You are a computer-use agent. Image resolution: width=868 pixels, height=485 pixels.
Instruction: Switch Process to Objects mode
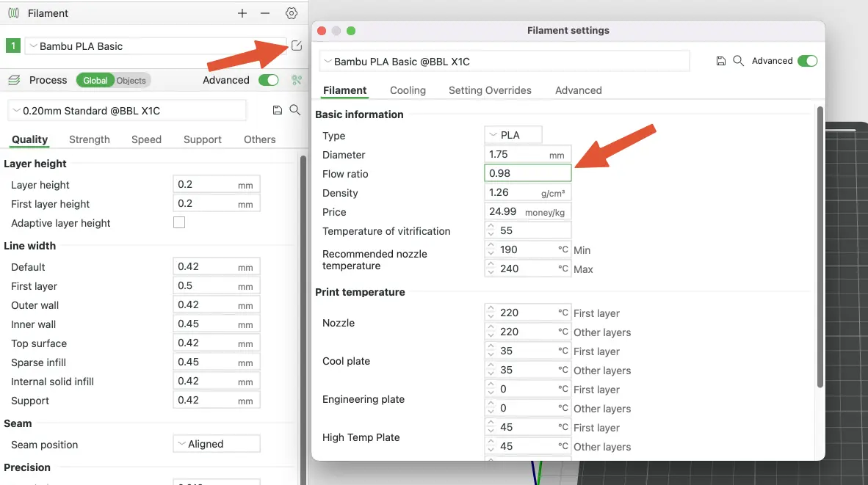(x=131, y=80)
